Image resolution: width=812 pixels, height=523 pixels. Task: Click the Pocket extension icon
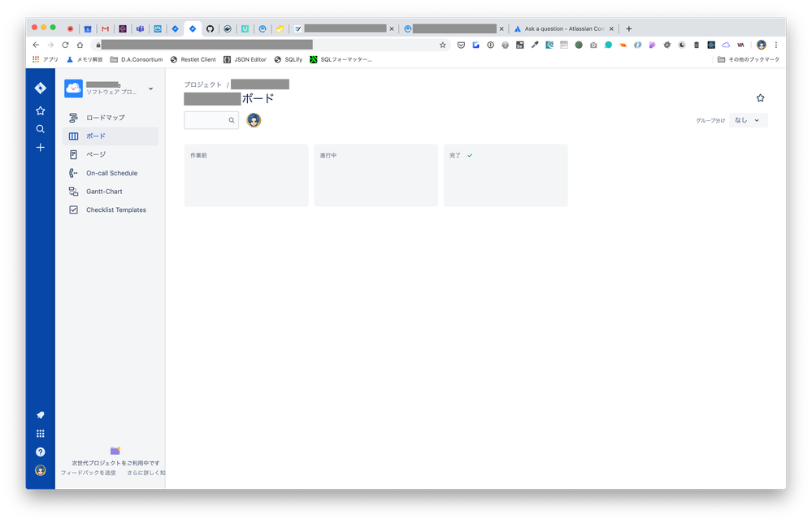tap(461, 45)
